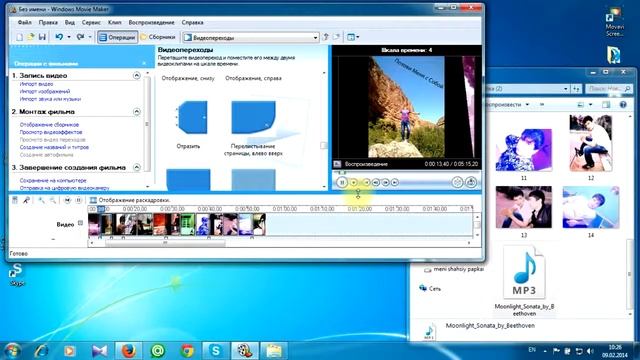Click Отображение сборников link
Viewport: 640px width, 360px height.
49,124
